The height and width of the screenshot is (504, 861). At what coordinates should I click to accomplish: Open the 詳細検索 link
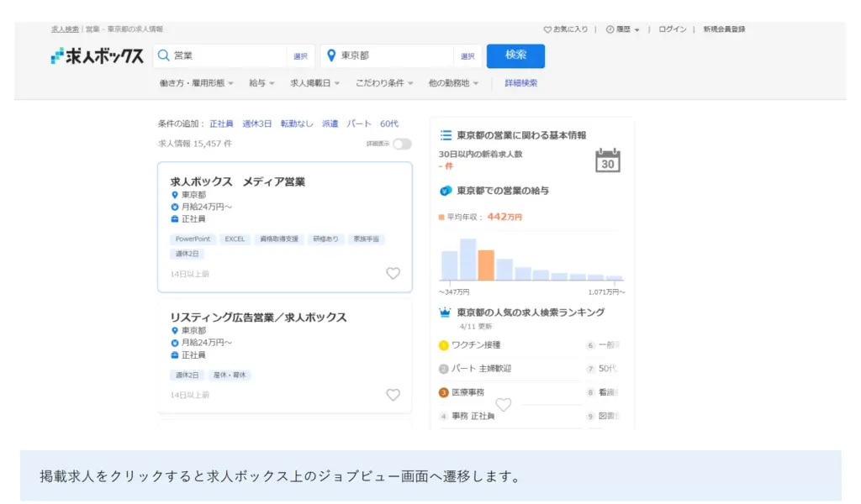(x=521, y=83)
